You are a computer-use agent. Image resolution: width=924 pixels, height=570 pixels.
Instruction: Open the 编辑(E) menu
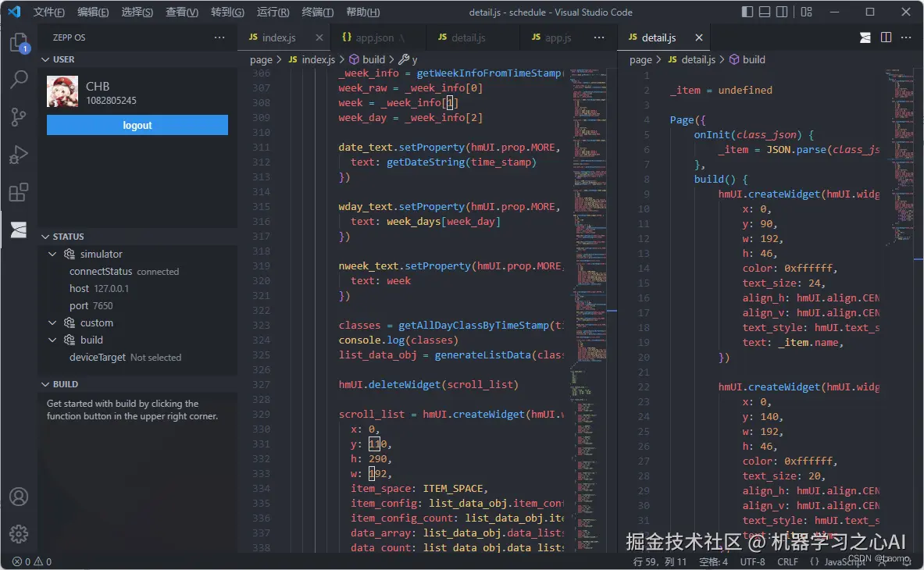(x=93, y=12)
